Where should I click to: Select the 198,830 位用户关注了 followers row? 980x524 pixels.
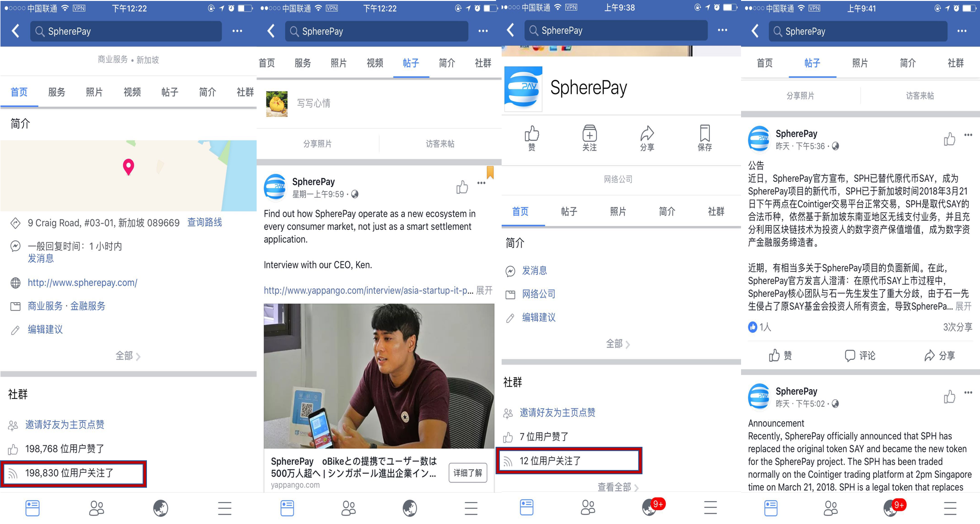point(73,473)
